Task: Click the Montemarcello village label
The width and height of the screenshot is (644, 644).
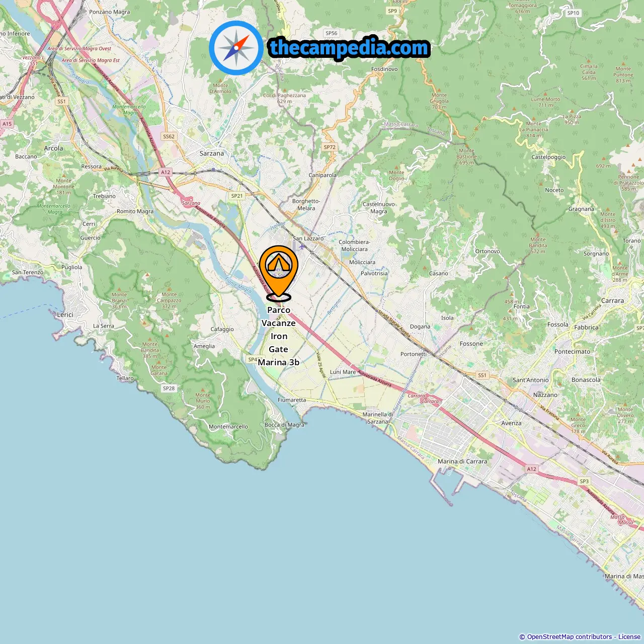Action: pos(228,427)
